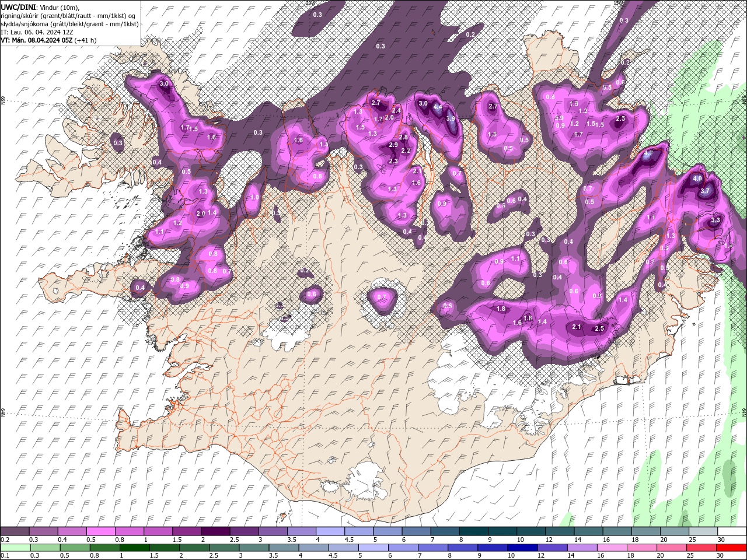Click the "UWC/DINI" title text

click(x=19, y=6)
